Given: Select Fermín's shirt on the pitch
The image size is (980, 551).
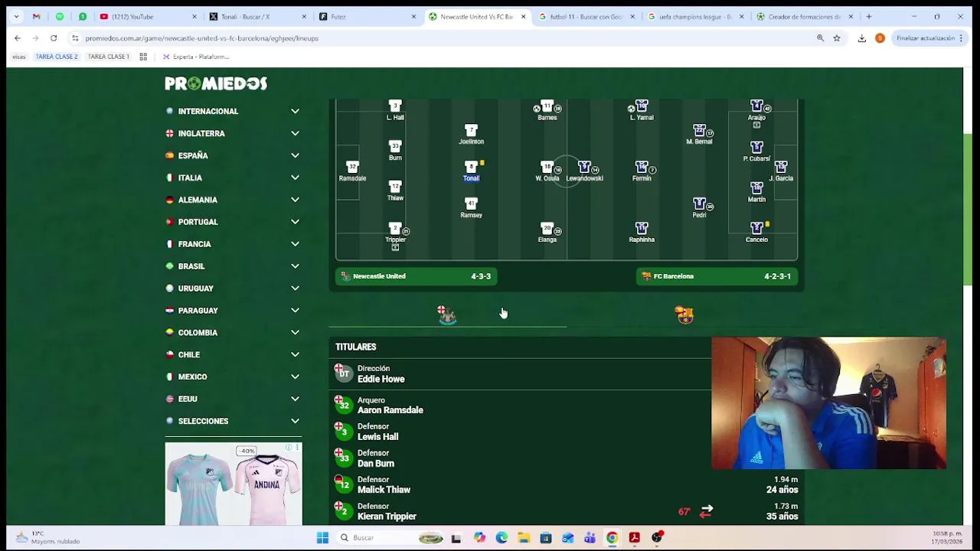Looking at the screenshot, I should 642,167.
